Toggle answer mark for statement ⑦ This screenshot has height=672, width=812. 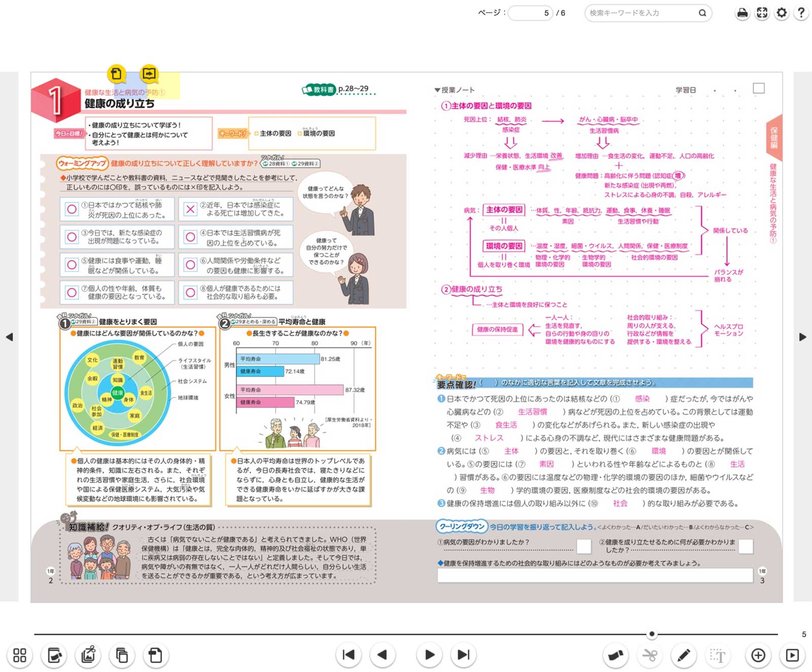pos(72,293)
